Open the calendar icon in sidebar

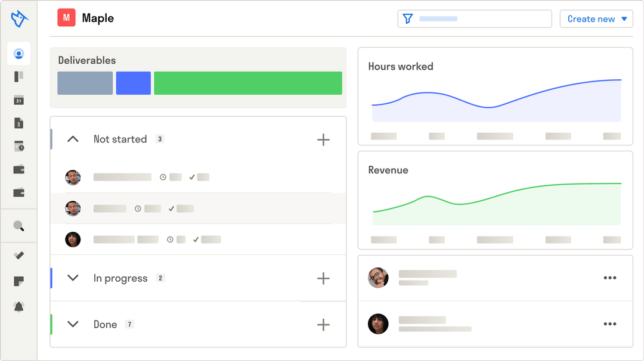click(19, 100)
